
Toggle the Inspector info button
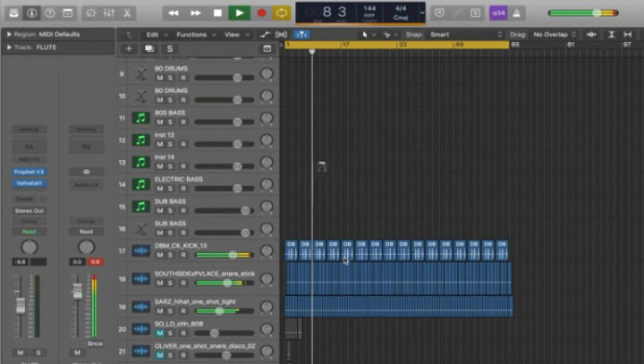31,13
